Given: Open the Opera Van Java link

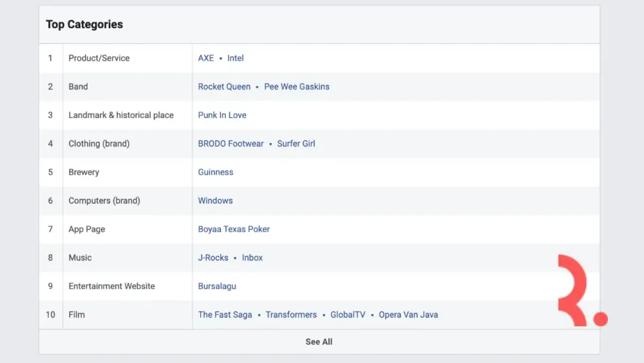Looking at the screenshot, I should (408, 315).
